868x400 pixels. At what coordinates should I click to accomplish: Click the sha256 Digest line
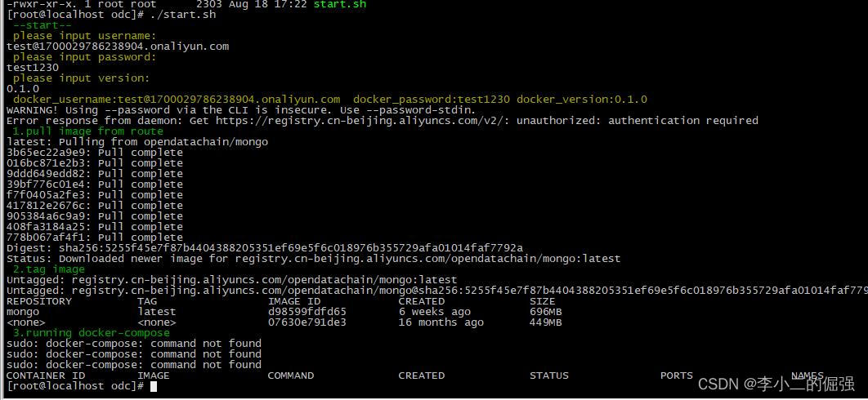click(265, 248)
